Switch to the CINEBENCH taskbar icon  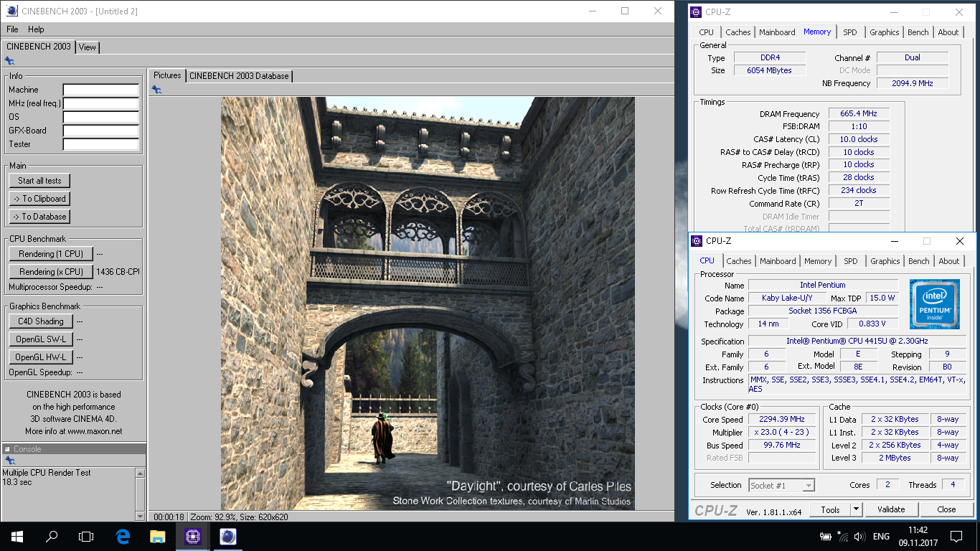[227, 536]
